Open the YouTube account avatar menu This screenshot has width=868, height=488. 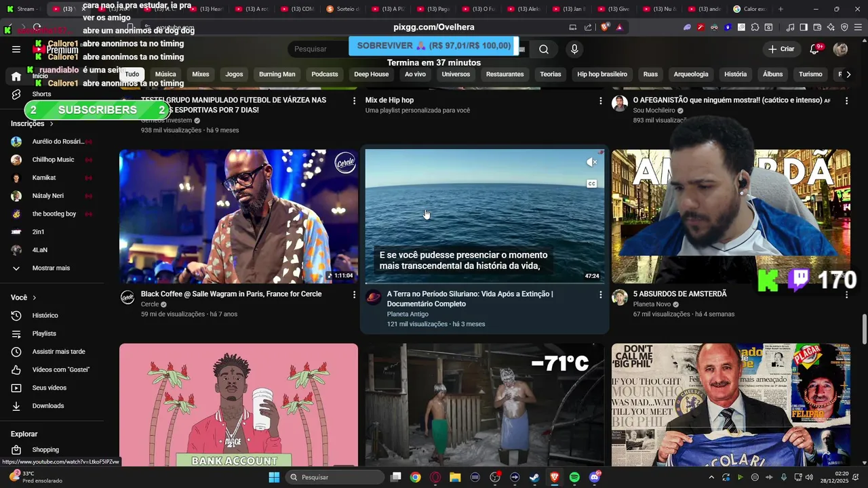point(840,49)
